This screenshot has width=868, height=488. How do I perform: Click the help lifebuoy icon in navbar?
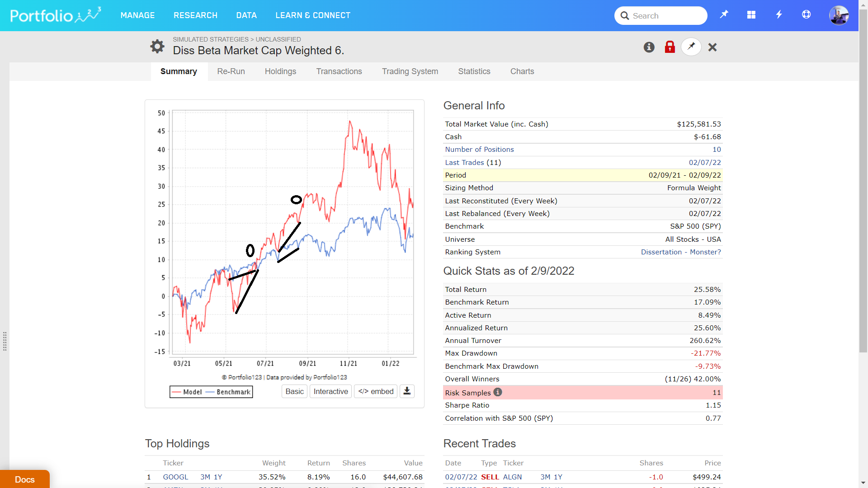pyautogui.click(x=806, y=15)
